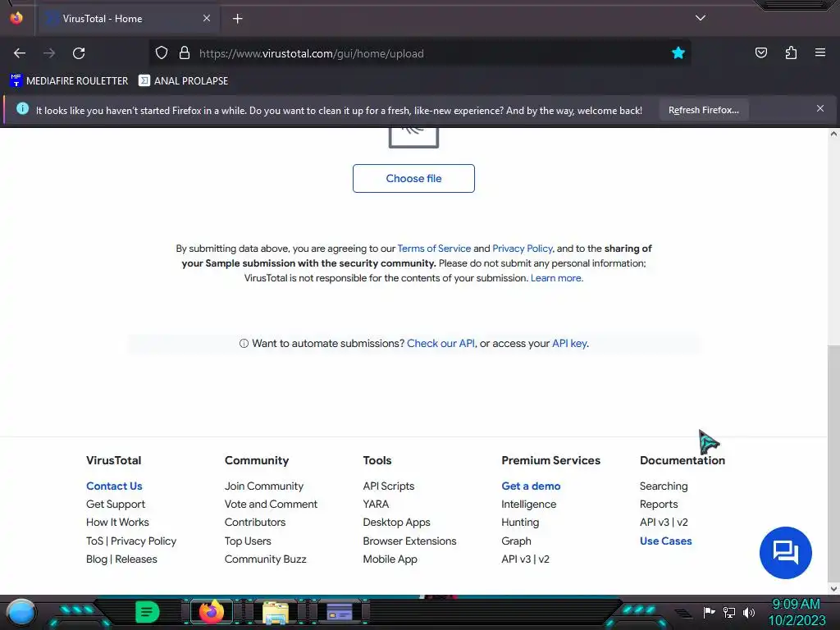The image size is (840, 630).
Task: Open the Top Users link
Action: (x=248, y=541)
